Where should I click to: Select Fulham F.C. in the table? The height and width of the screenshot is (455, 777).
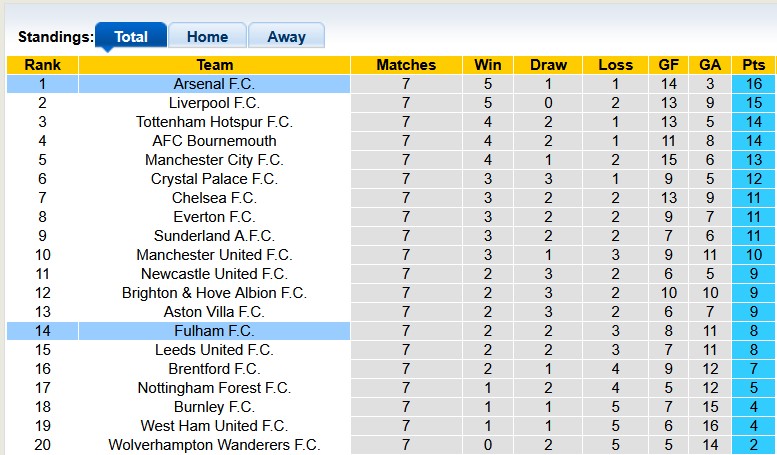pos(214,331)
